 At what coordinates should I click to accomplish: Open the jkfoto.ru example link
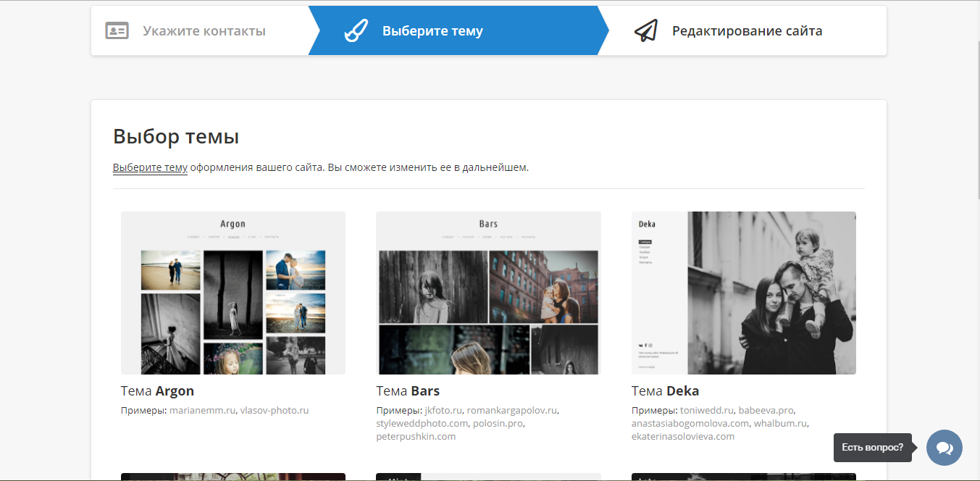[443, 410]
